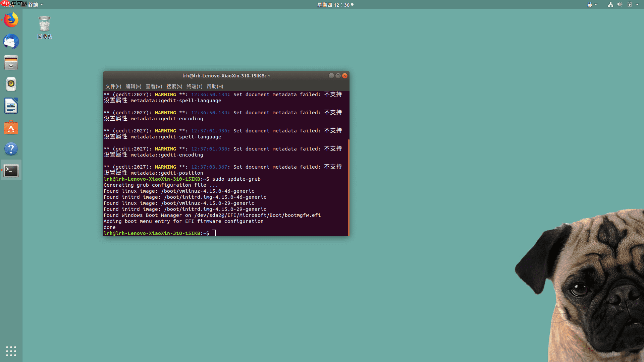
Task: Click 'Found initrd image: /boot/initrd.img-4.15.0-29-generic'
Action: point(185,209)
